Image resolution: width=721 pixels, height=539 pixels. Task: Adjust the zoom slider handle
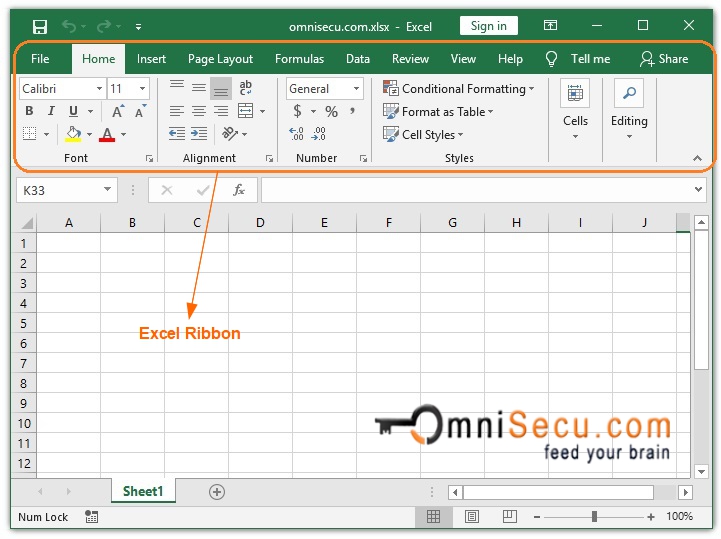[595, 517]
